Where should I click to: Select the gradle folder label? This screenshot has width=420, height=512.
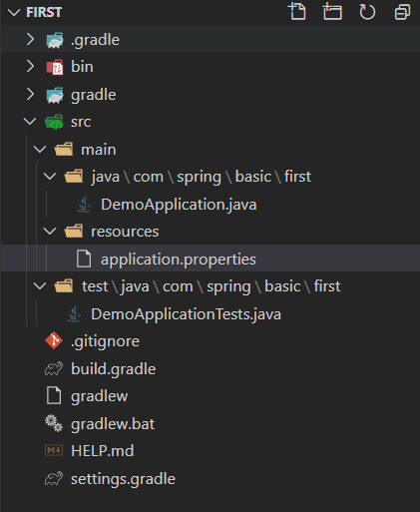pyautogui.click(x=94, y=95)
